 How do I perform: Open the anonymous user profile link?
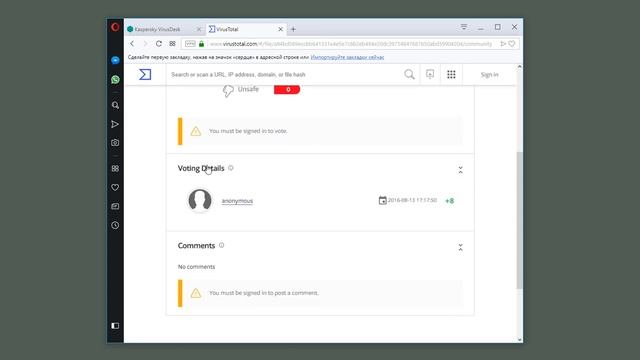coord(237,201)
